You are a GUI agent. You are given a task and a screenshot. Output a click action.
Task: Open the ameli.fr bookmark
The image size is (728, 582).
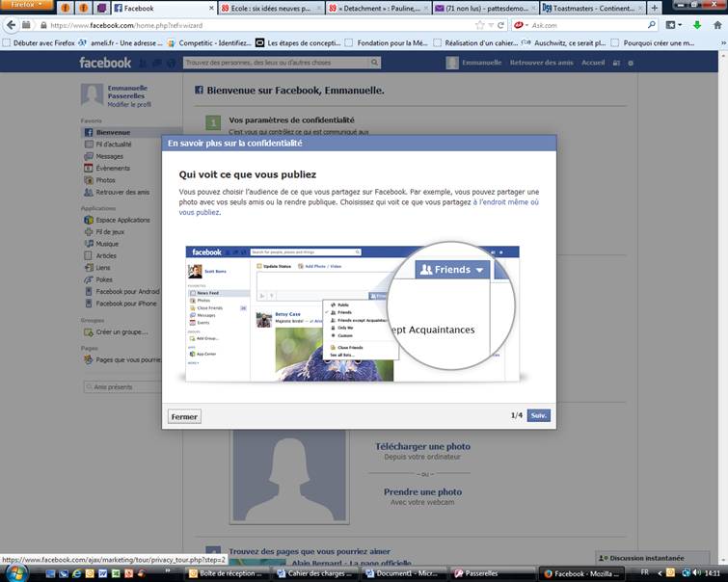coord(121,43)
